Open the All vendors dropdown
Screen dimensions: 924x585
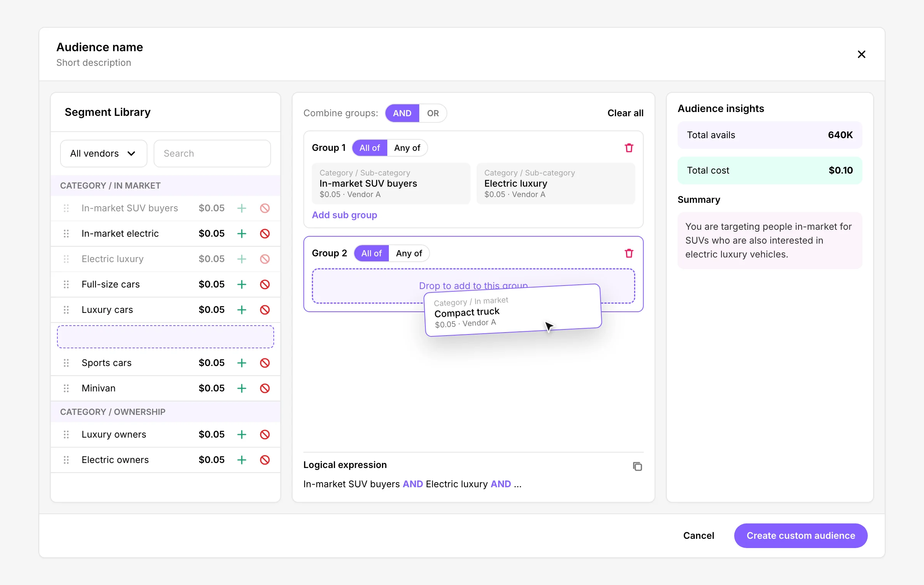[x=104, y=154]
